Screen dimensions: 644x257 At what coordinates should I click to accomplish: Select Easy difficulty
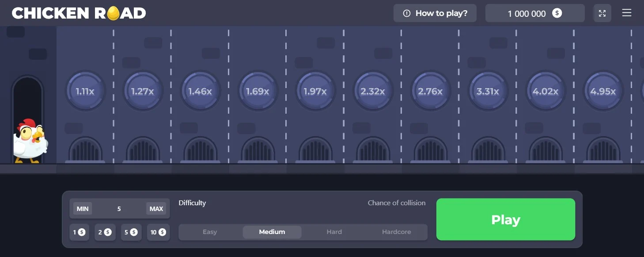click(210, 232)
